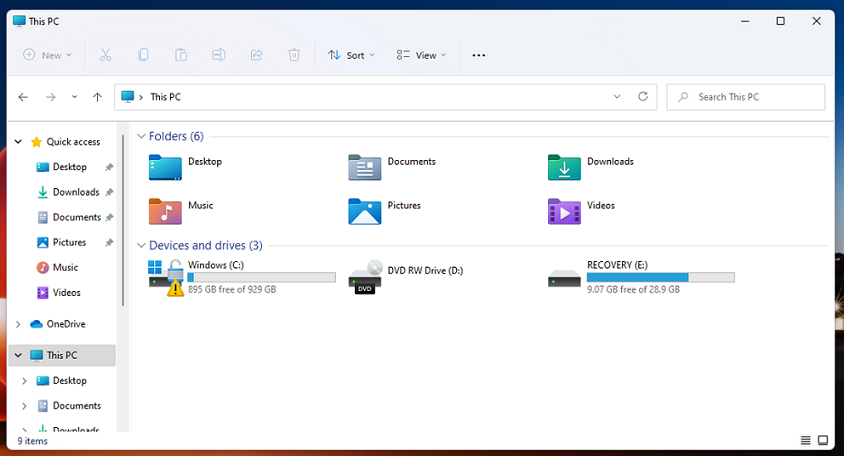Go up one level with Up arrow
This screenshot has height=456, width=844.
97,97
